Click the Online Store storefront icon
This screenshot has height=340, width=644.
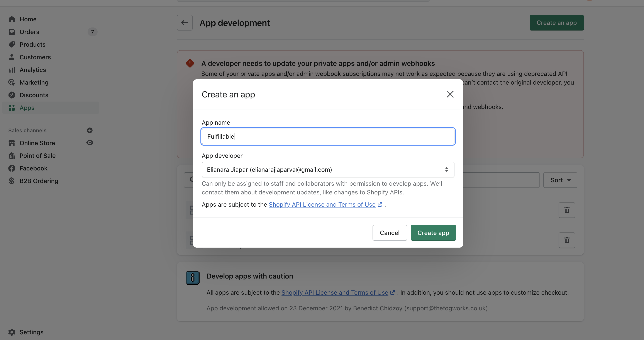coord(12,143)
